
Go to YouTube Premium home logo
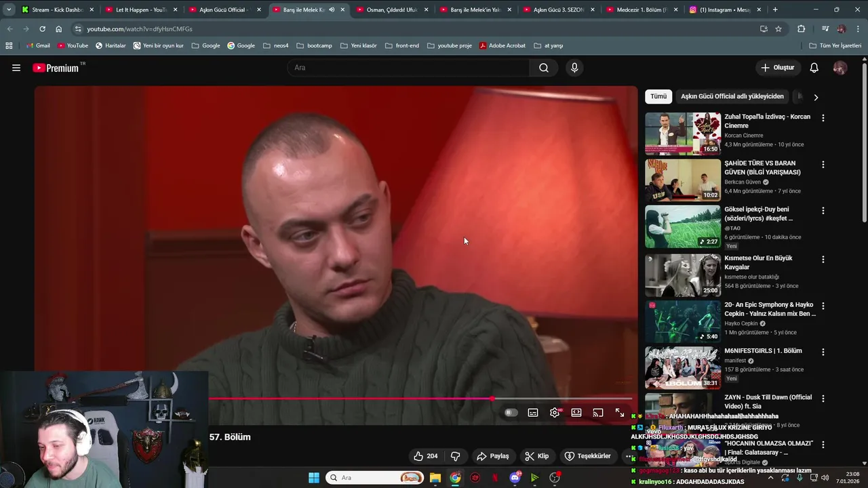pos(58,68)
